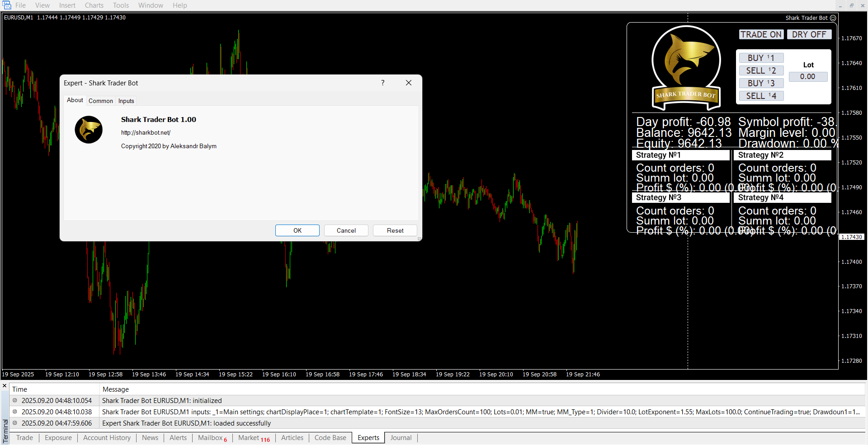Open the Charts menu
The image size is (868, 445).
click(x=94, y=5)
